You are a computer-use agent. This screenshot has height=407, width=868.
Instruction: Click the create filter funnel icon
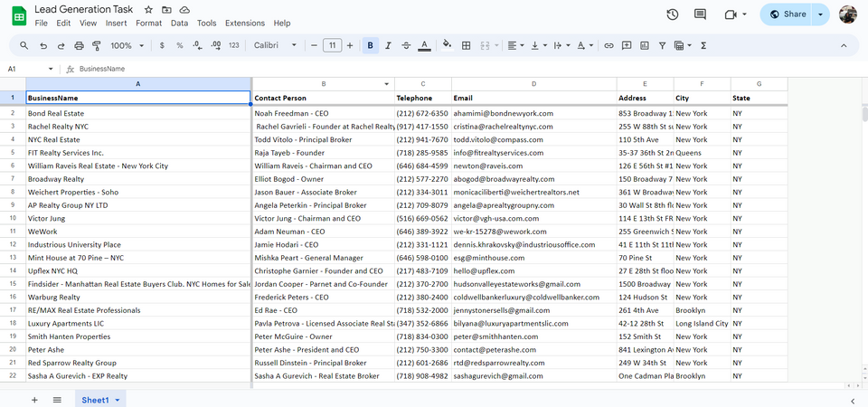click(662, 45)
